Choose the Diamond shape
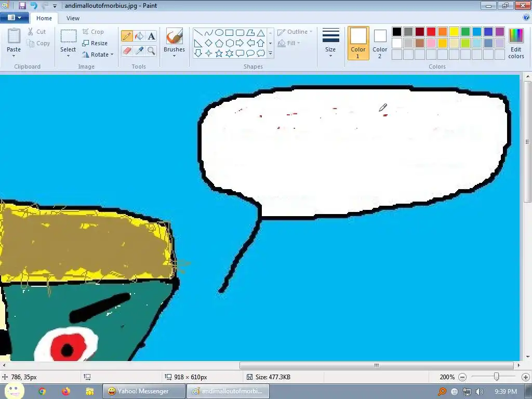The width and height of the screenshot is (532, 399). 209,43
